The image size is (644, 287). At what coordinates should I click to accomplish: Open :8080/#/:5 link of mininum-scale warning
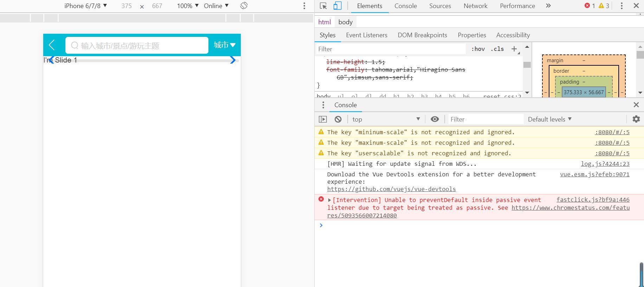tap(612, 132)
